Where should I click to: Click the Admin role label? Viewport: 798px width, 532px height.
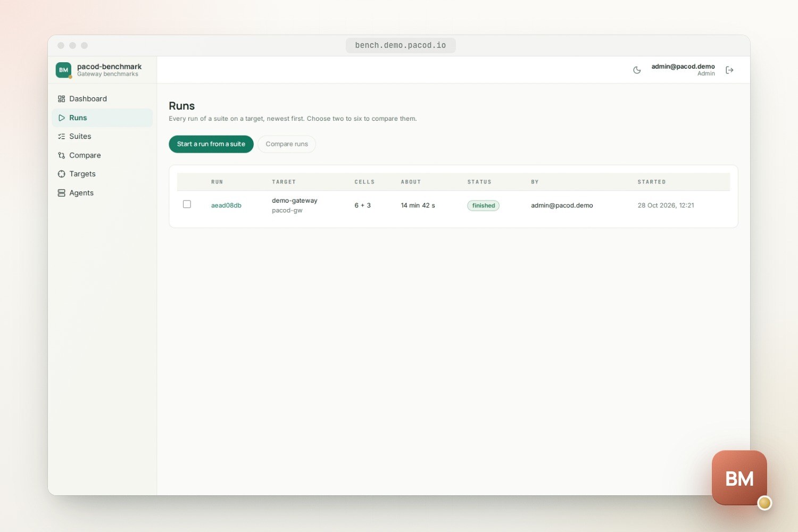[x=706, y=73]
